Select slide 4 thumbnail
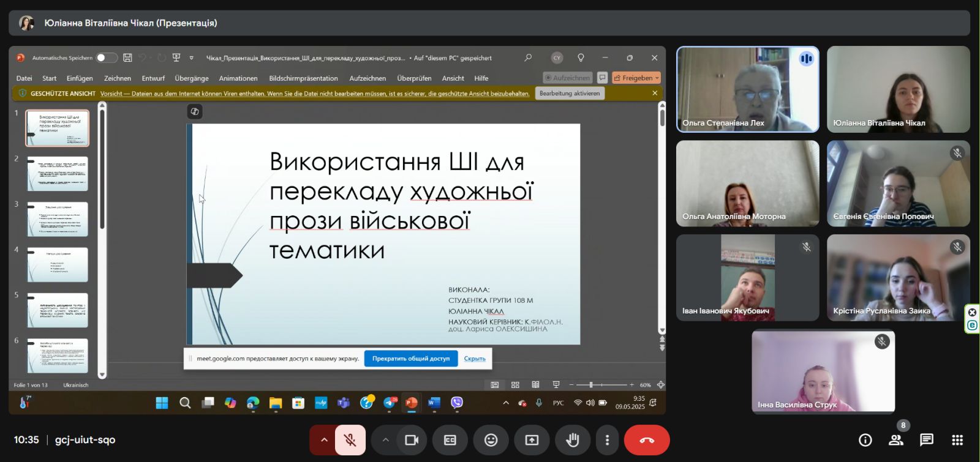 58,264
